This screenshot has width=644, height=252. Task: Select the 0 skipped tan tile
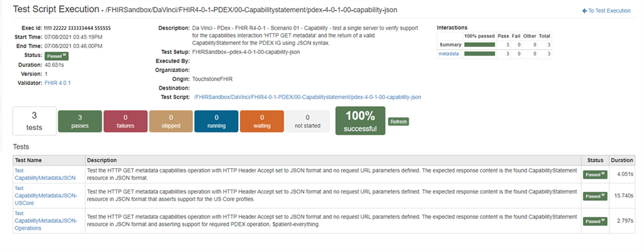[x=171, y=122]
